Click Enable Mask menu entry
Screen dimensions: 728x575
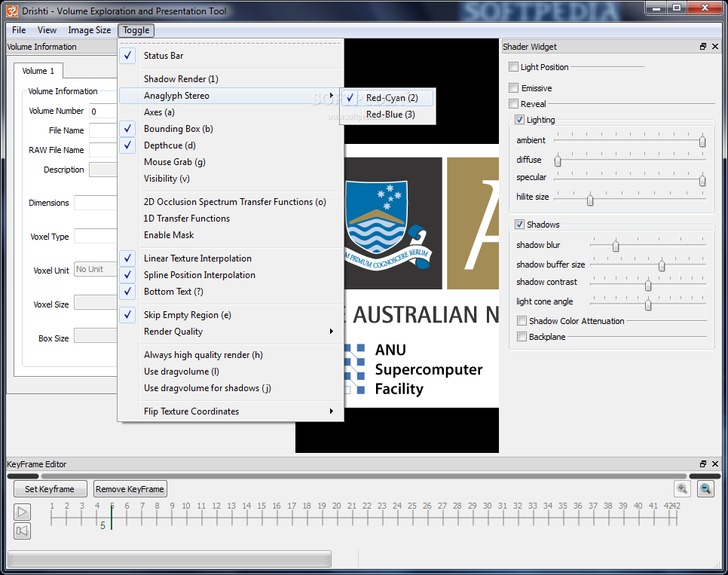[231, 235]
